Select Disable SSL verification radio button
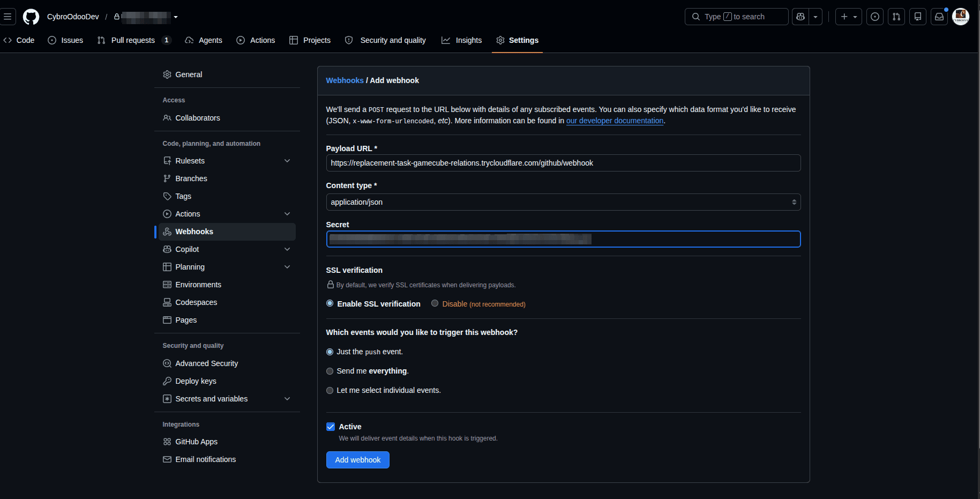The height and width of the screenshot is (499, 980). (435, 303)
